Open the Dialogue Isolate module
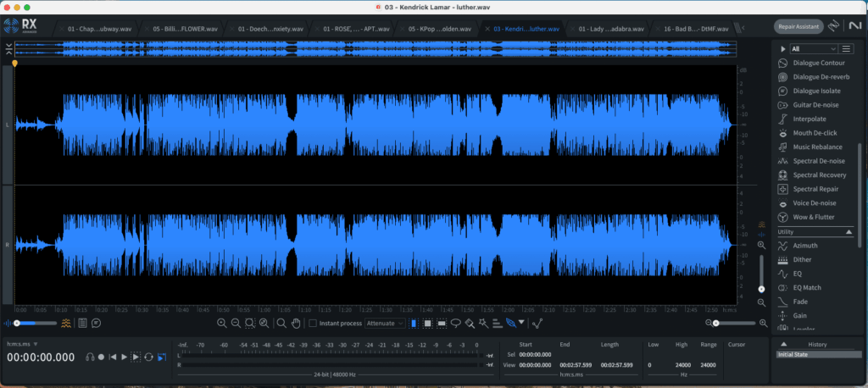Viewport: 868px width, 388px height. click(x=810, y=91)
